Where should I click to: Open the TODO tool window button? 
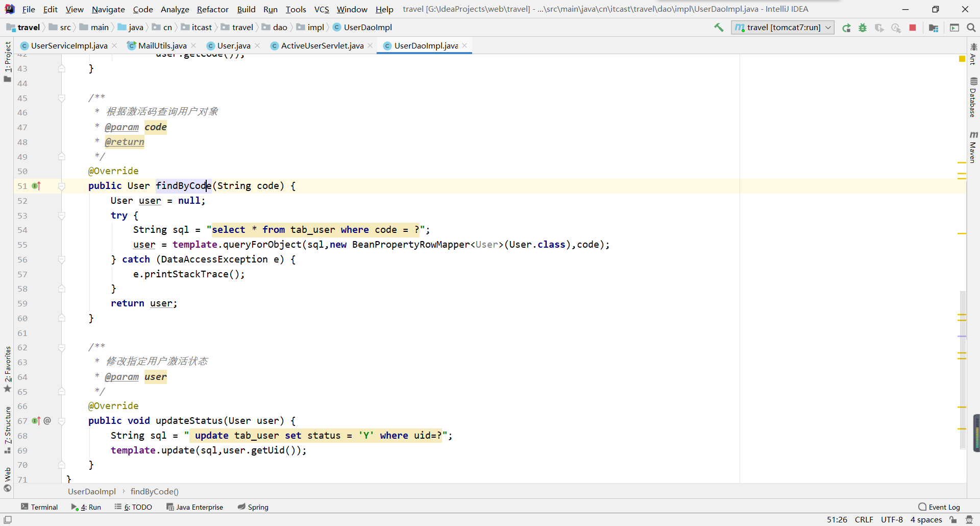click(x=133, y=507)
